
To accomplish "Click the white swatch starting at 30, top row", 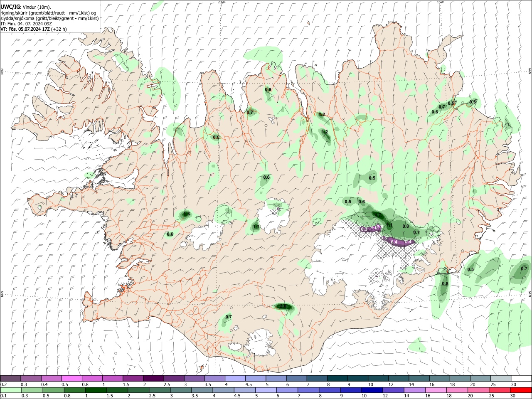I will (521, 378).
